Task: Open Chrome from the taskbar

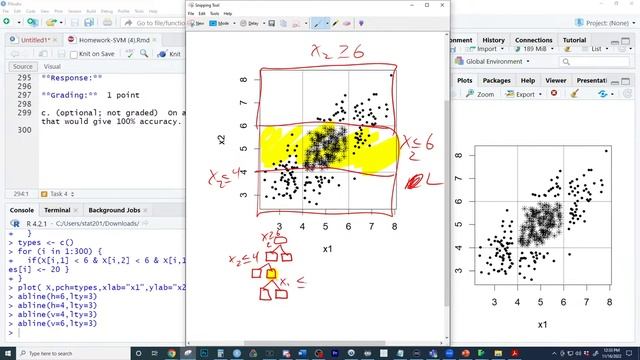Action: tap(171, 353)
